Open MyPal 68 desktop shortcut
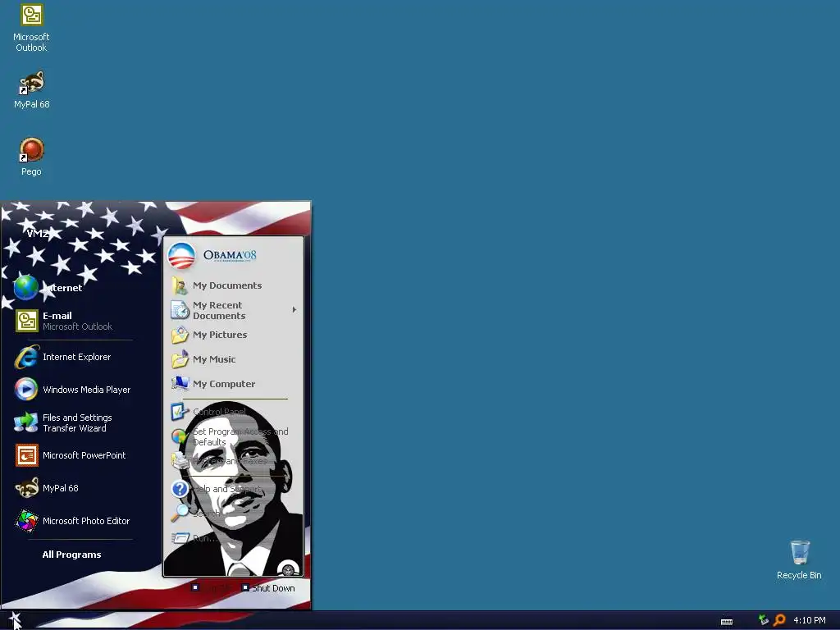Image resolution: width=840 pixels, height=630 pixels. [32, 90]
